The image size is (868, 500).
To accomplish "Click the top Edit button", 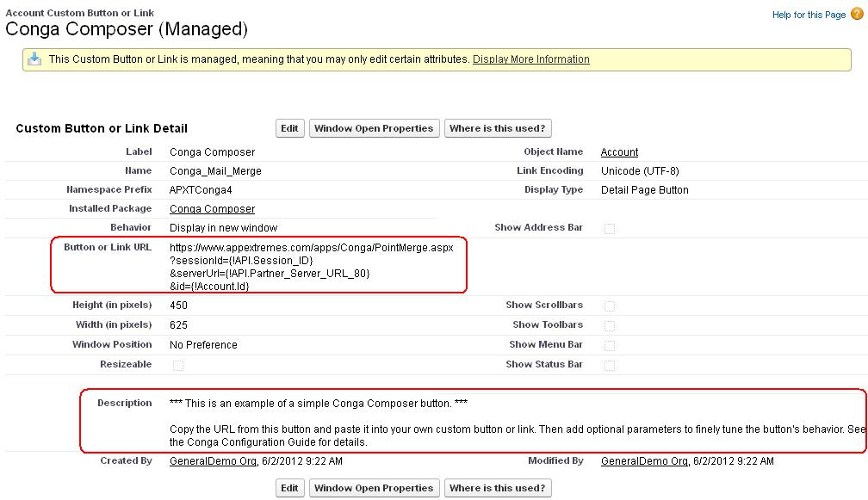I will 289,127.
